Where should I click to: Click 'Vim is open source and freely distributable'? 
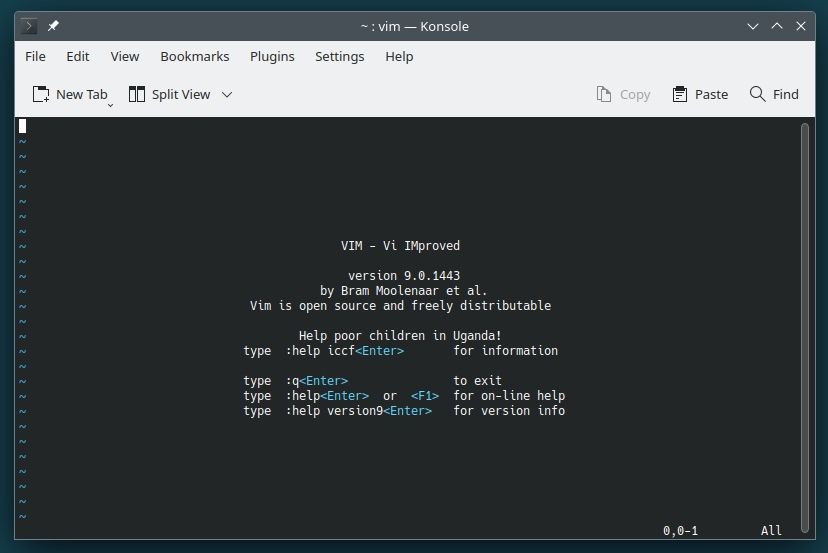coord(400,306)
